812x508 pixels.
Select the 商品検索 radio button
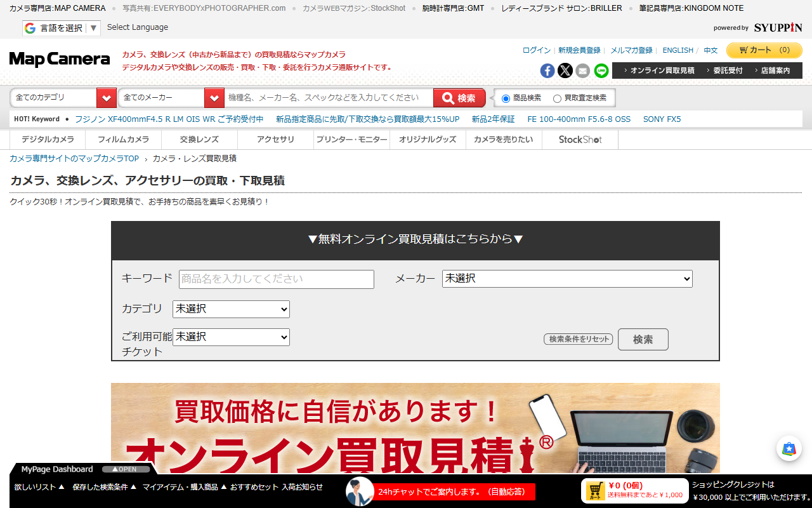tap(506, 98)
